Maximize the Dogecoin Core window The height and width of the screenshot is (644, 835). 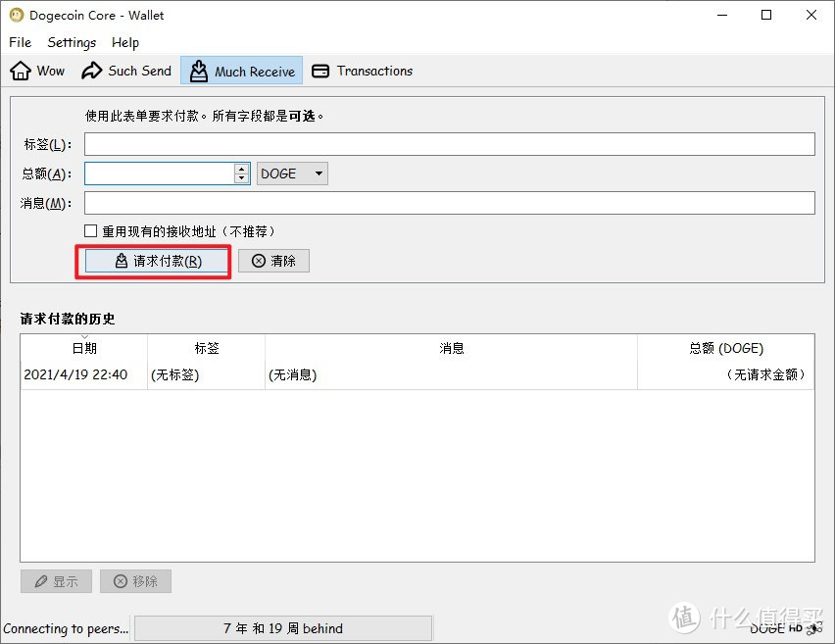[766, 15]
